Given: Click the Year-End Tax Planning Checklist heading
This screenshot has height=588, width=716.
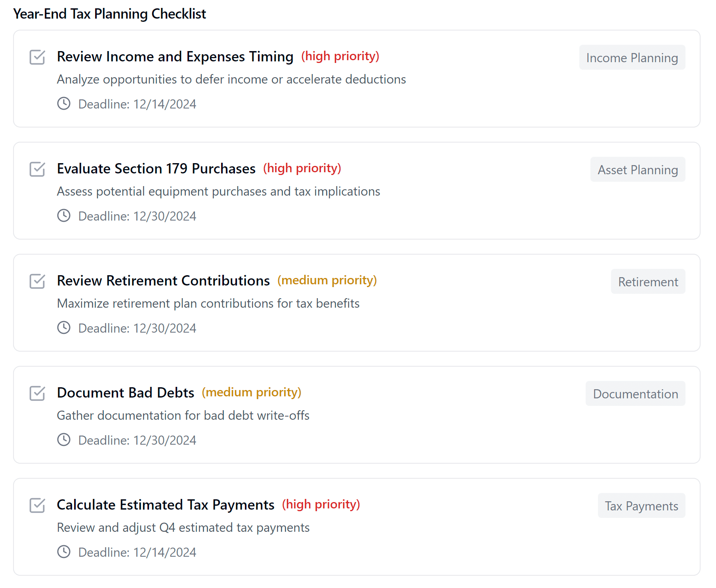Looking at the screenshot, I should click(x=110, y=14).
